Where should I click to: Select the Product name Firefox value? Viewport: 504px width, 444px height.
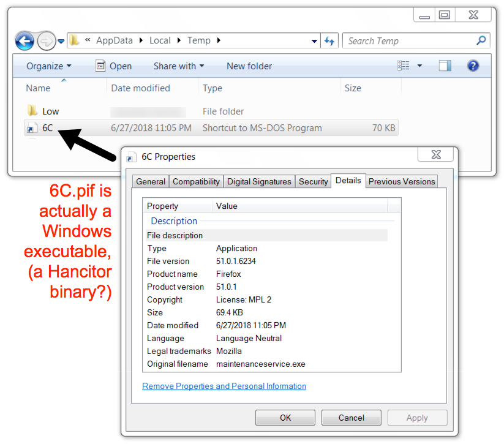coord(228,274)
